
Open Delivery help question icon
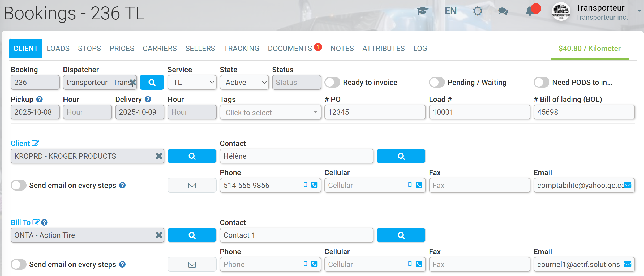pyautogui.click(x=148, y=99)
